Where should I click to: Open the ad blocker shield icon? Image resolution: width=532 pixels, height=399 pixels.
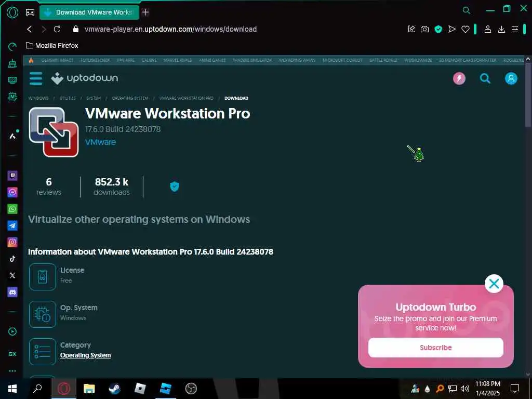tap(438, 29)
